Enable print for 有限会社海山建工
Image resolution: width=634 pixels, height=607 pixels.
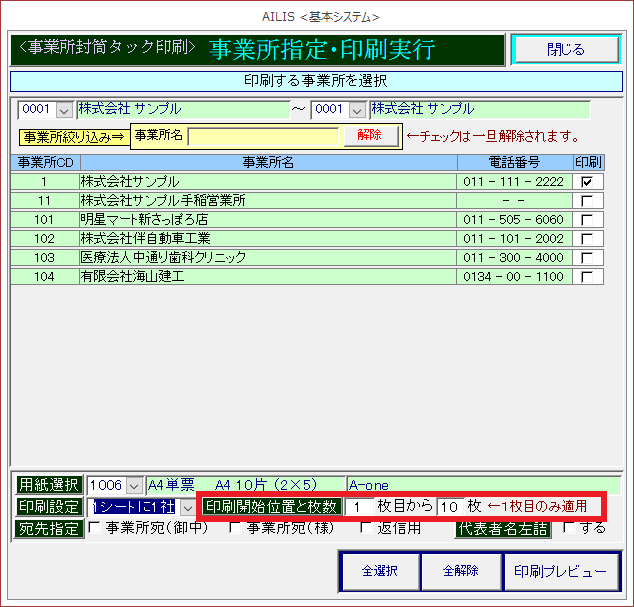tap(587, 277)
